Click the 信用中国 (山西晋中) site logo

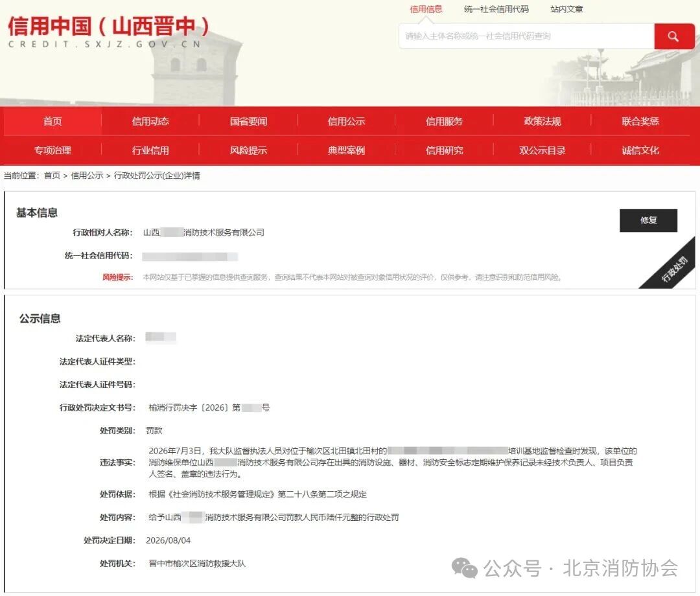pyautogui.click(x=108, y=32)
